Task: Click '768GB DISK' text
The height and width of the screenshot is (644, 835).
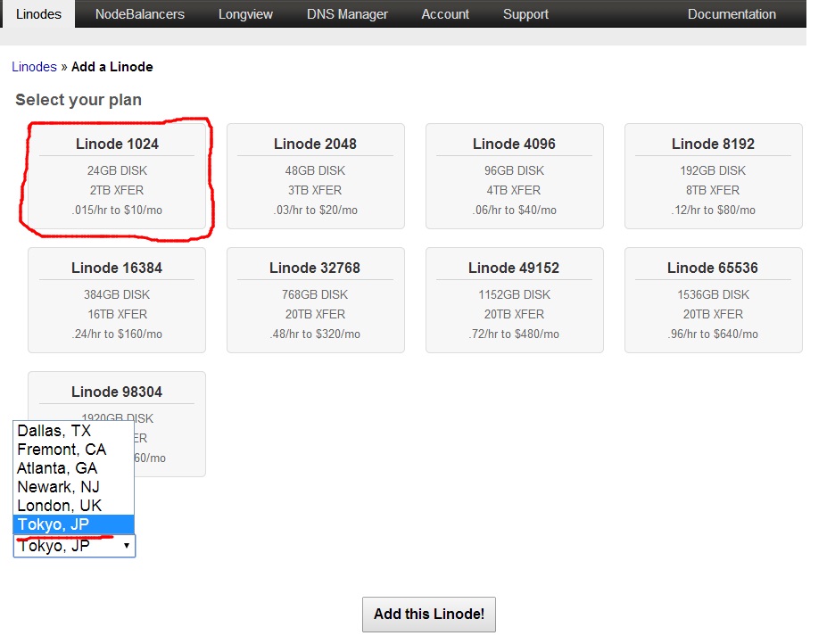Action: 315,295
